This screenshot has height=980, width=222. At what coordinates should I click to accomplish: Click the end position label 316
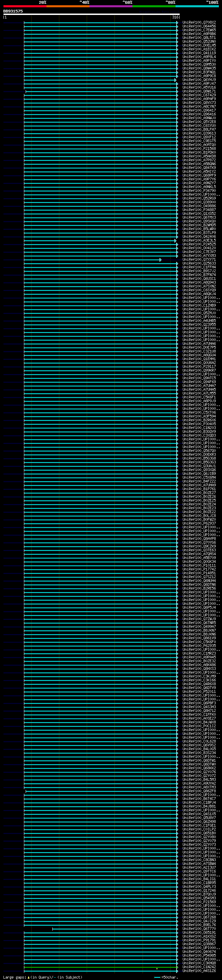[175, 17]
